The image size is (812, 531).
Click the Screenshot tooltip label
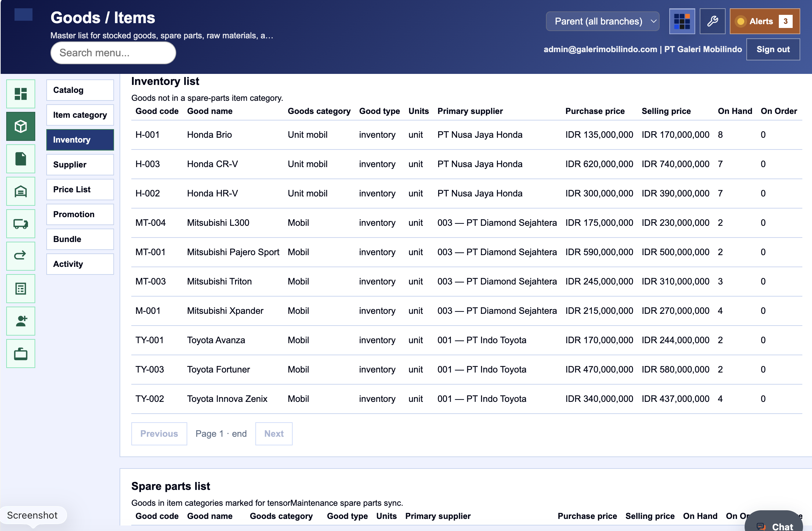pyautogui.click(x=32, y=515)
